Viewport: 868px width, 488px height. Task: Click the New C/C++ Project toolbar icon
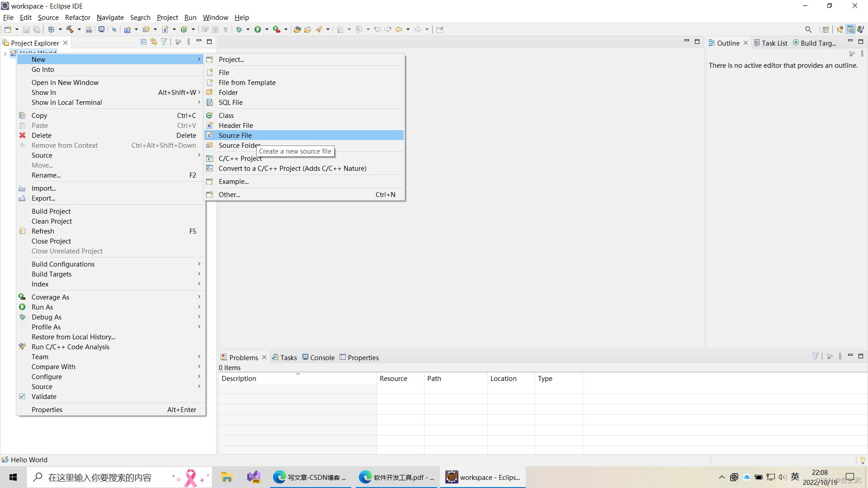[x=127, y=29]
